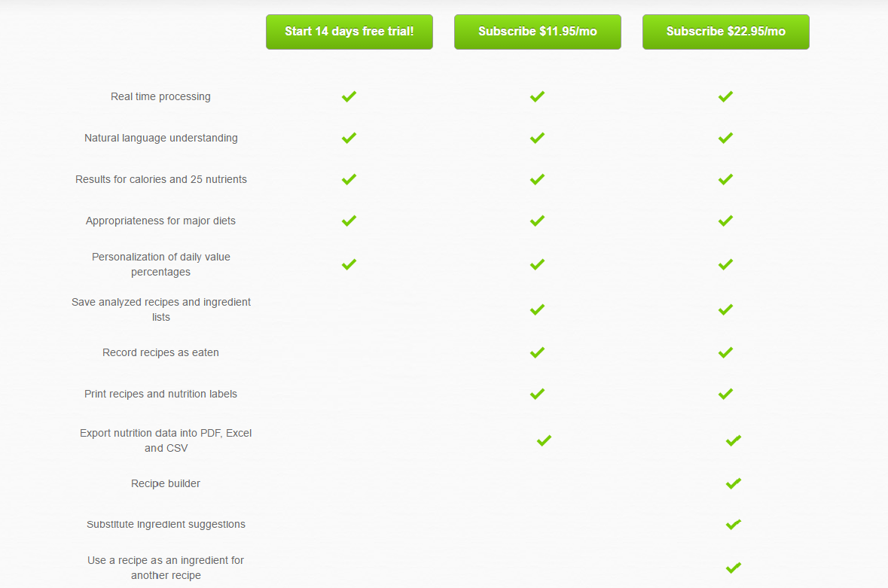Choose the Subscribe $22.95/mo plan button

(725, 32)
